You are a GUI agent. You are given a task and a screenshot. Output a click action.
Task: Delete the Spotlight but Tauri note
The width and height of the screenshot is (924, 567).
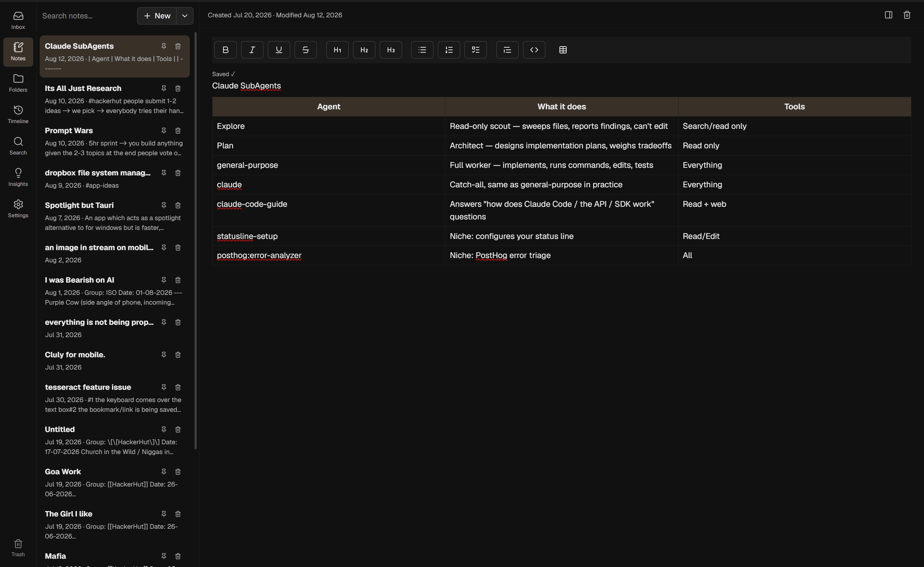178,205
